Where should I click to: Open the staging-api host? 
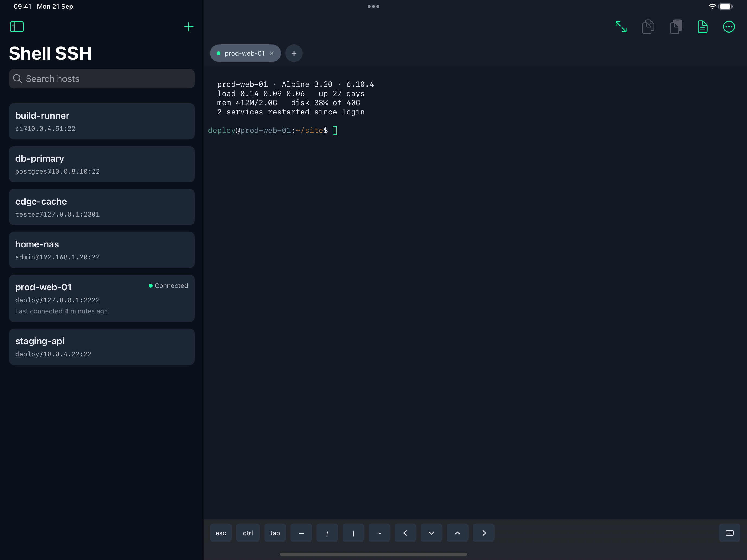point(102,347)
